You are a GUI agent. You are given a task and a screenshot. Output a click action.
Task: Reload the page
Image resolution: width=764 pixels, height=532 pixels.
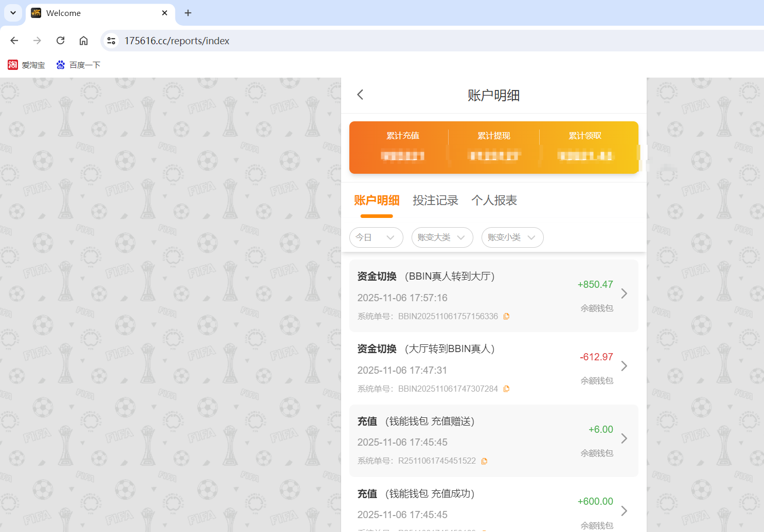tap(60, 40)
